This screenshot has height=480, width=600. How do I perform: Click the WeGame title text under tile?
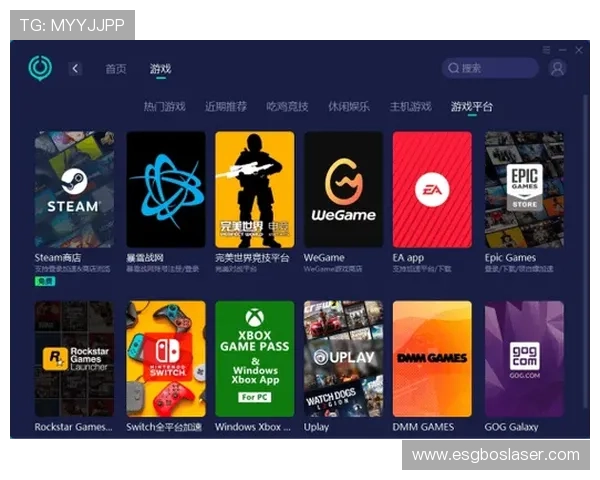pos(324,258)
